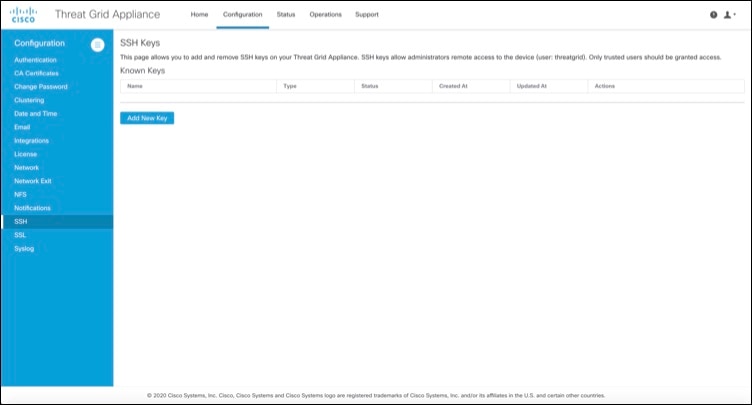Open Syslog configuration

tap(24, 249)
